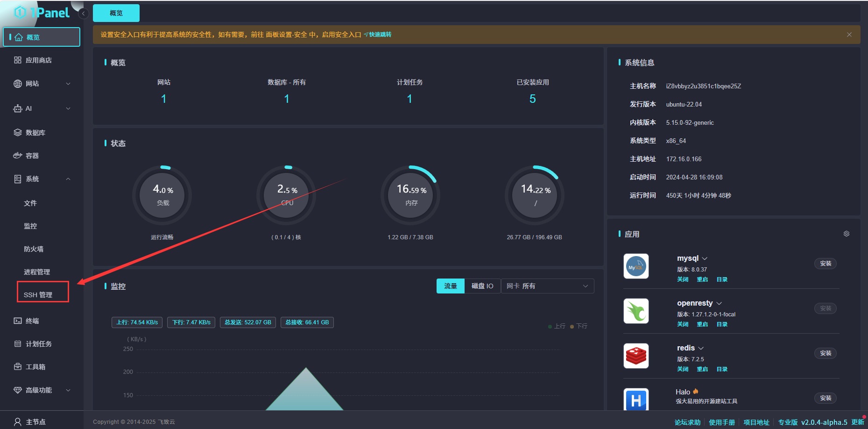This screenshot has width=868, height=429.
Task: Switch the monitor chart to 流量
Action: (x=450, y=286)
